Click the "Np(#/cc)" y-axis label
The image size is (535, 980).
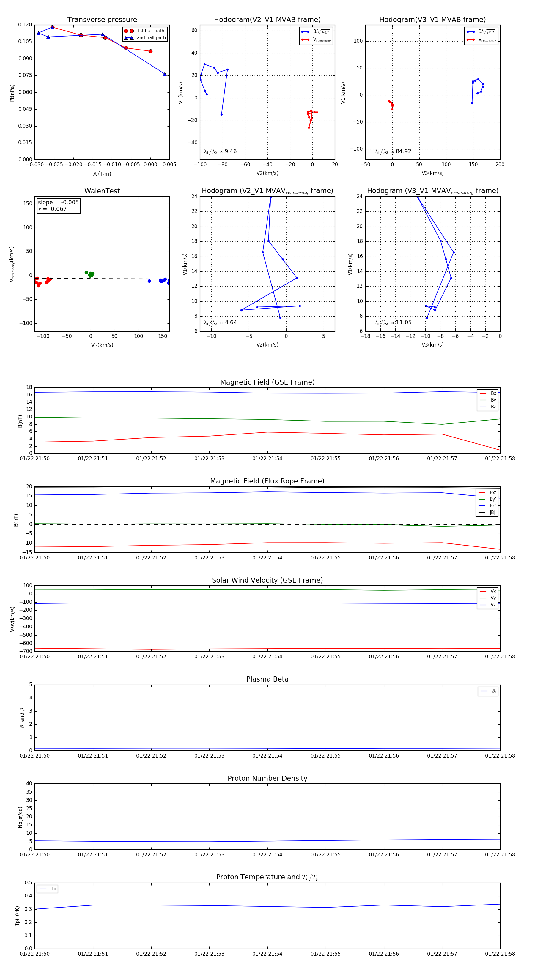tap(20, 817)
